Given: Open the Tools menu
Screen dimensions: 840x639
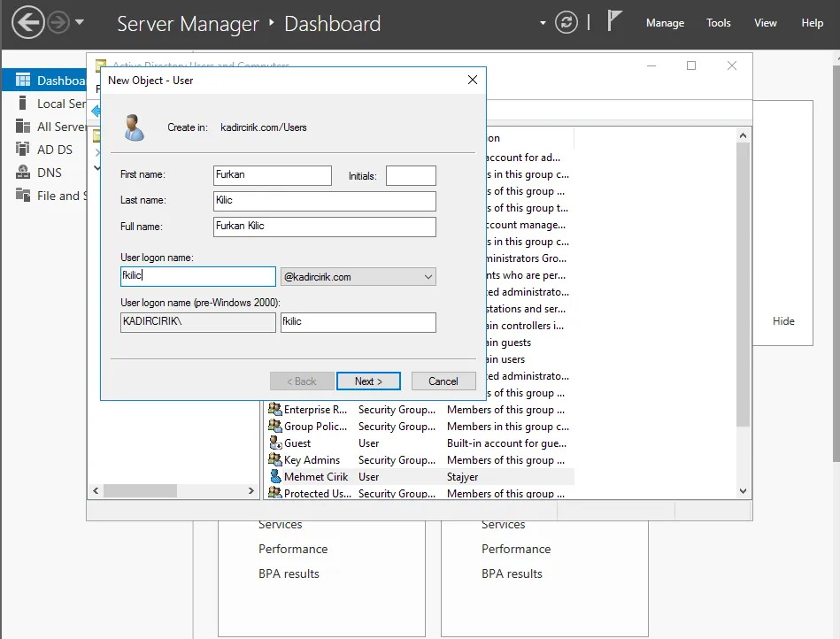Looking at the screenshot, I should point(719,23).
